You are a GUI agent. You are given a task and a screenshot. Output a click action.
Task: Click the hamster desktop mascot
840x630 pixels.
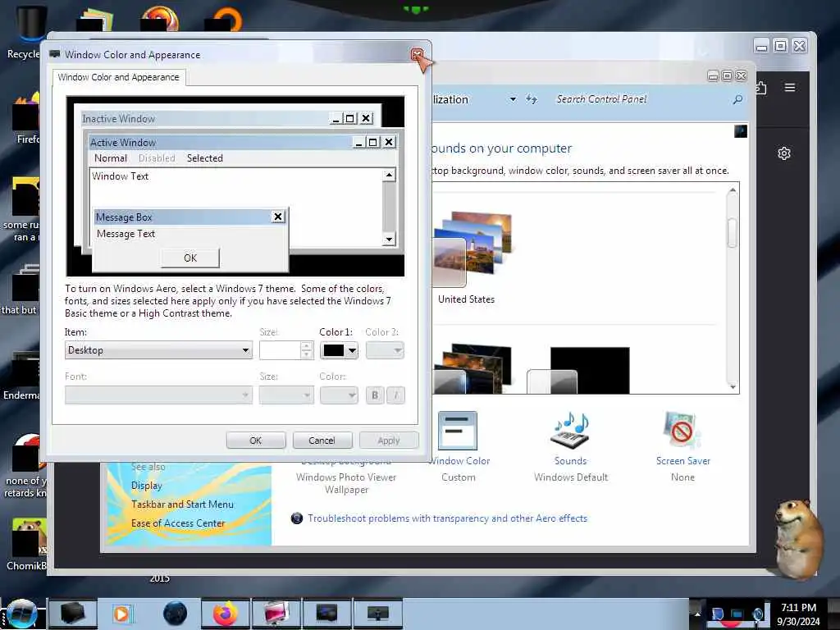tap(797, 539)
